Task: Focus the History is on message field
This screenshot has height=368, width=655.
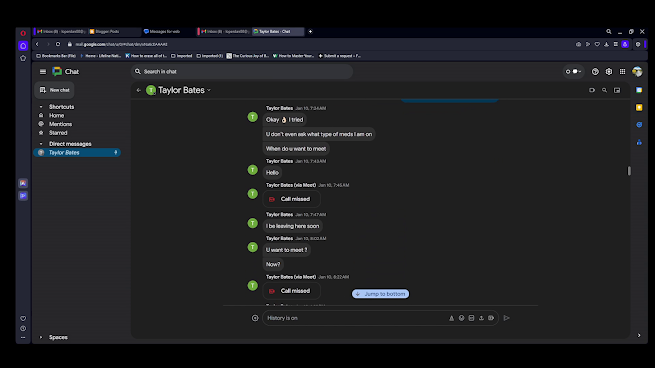Action: click(355, 318)
